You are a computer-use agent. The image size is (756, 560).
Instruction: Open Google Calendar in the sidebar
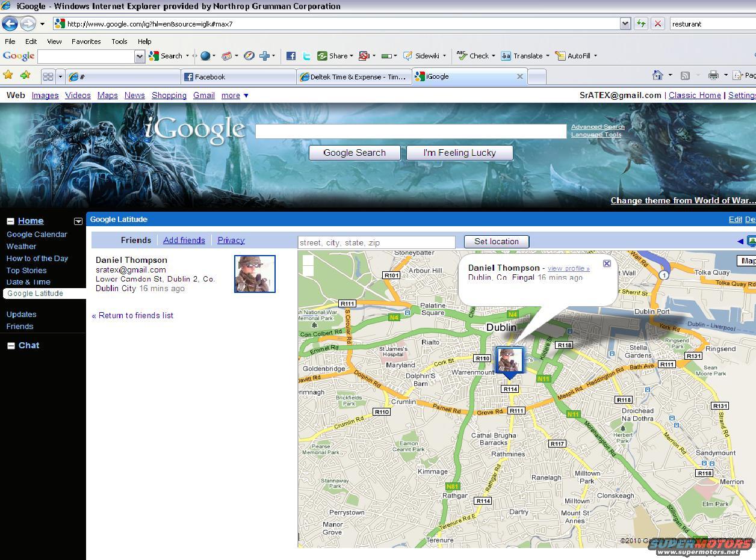click(x=37, y=234)
